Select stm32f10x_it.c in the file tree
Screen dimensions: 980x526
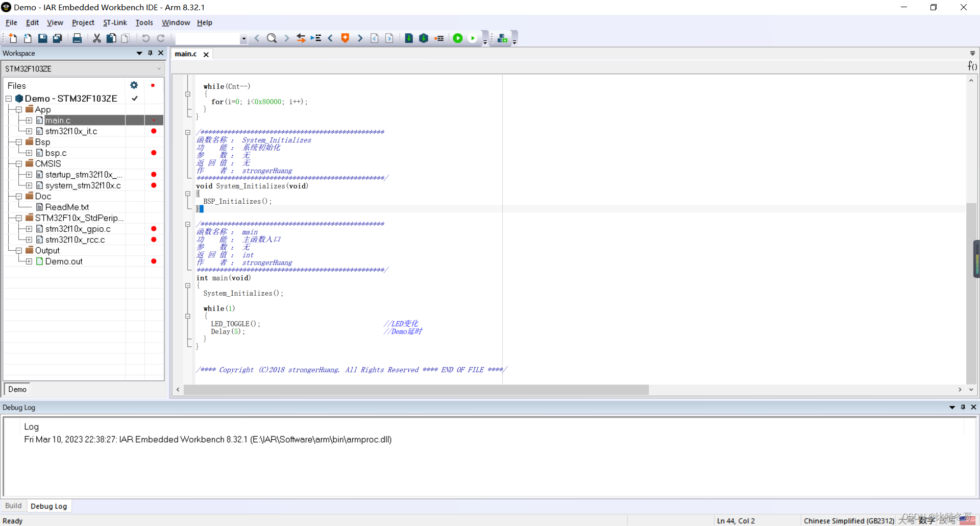point(71,131)
